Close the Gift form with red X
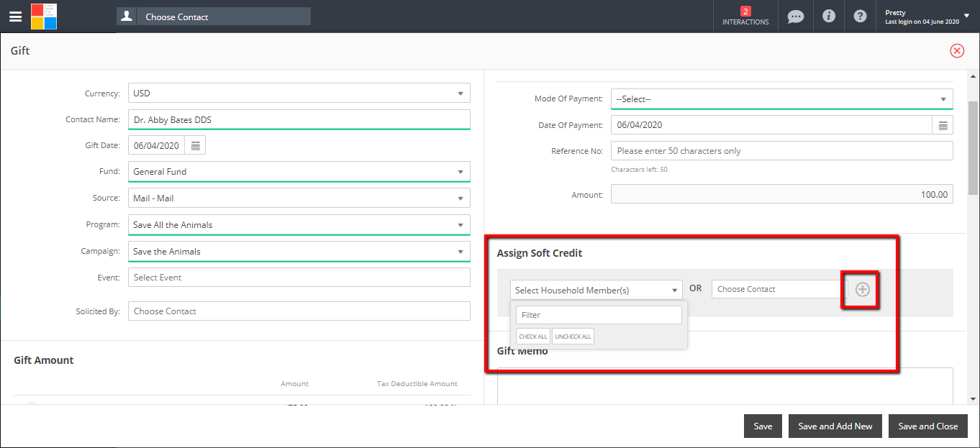Image resolution: width=980 pixels, height=448 pixels. (957, 50)
